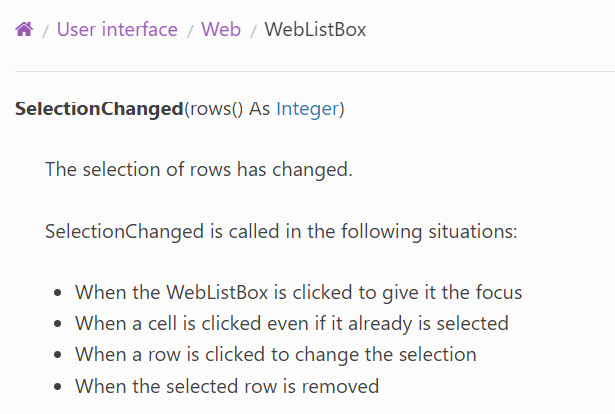615x414 pixels.
Task: Click the bold SelectionChanged event name
Action: 99,108
